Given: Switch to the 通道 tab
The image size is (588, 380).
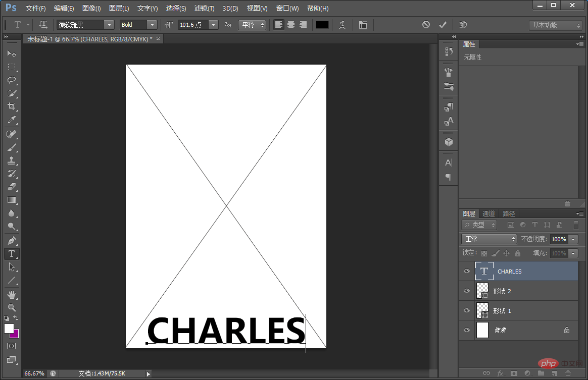Looking at the screenshot, I should pyautogui.click(x=488, y=213).
